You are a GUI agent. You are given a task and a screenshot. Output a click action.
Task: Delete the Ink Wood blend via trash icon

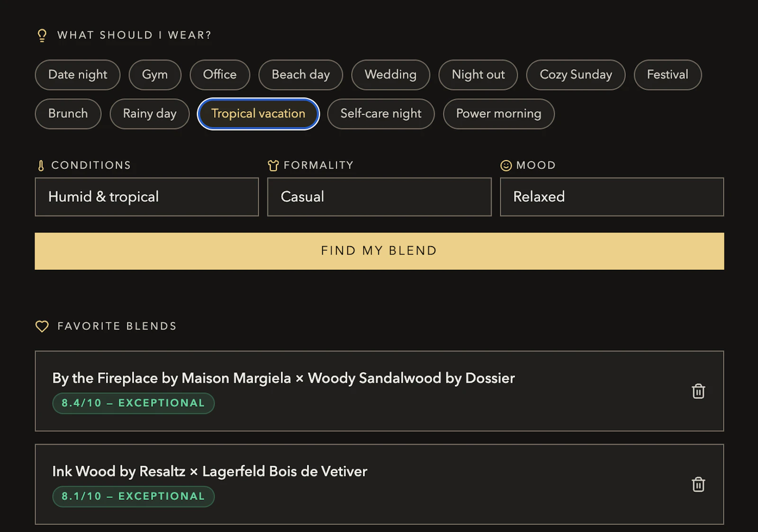pyautogui.click(x=698, y=484)
